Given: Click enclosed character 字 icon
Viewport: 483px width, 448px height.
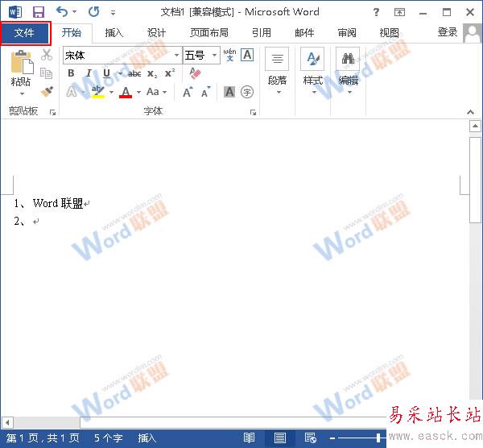Looking at the screenshot, I should click(247, 92).
